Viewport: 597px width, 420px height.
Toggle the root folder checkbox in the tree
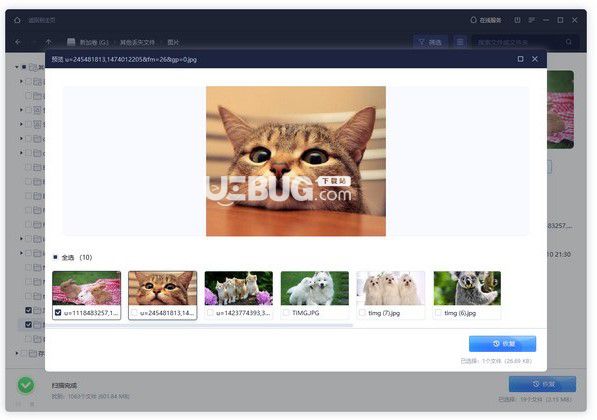click(x=24, y=67)
